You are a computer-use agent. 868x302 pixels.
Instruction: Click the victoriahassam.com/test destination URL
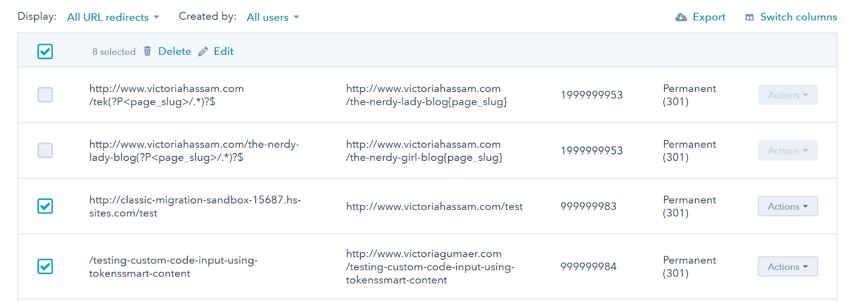[434, 206]
